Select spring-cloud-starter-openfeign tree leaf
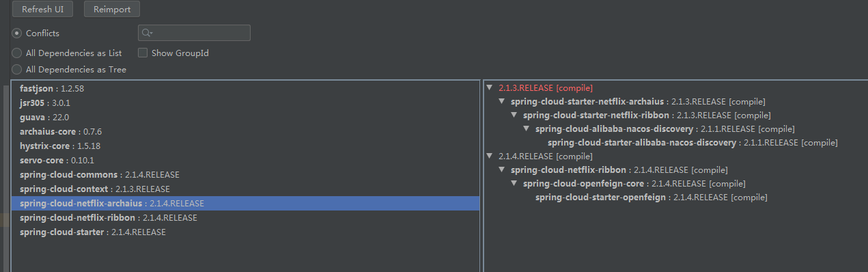The height and width of the screenshot is (272, 868). 651,197
